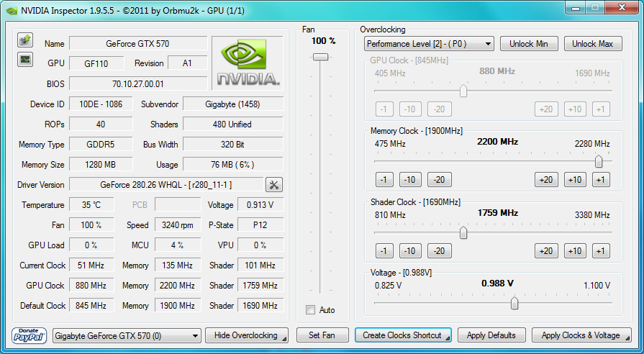Click the Driver Version field
644x354 pixels.
click(166, 185)
